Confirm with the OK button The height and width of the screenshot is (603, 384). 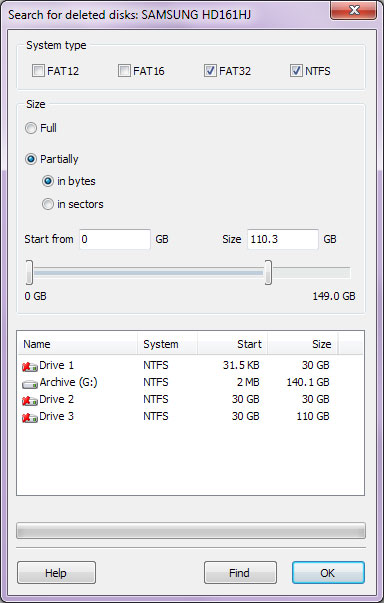pyautogui.click(x=328, y=573)
